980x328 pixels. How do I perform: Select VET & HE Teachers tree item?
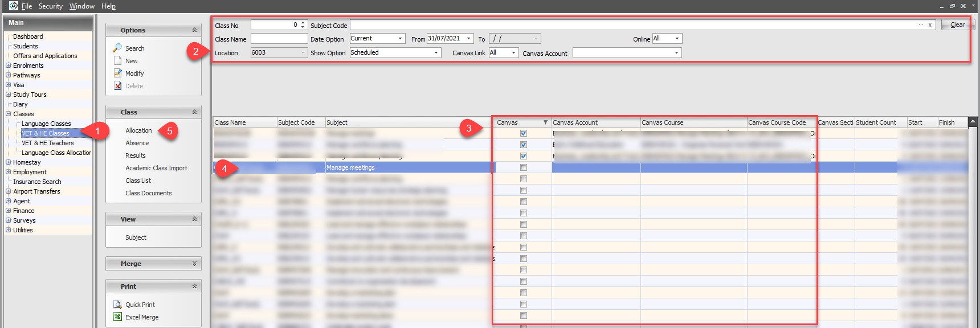[48, 143]
